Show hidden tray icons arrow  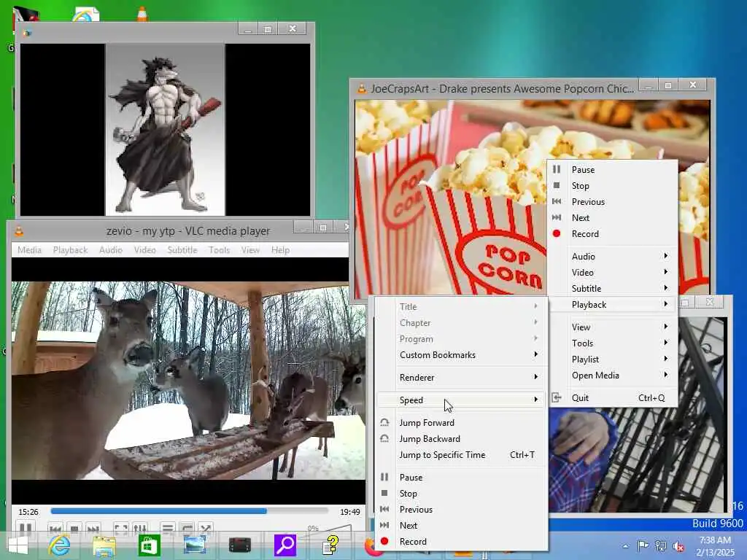click(625, 546)
